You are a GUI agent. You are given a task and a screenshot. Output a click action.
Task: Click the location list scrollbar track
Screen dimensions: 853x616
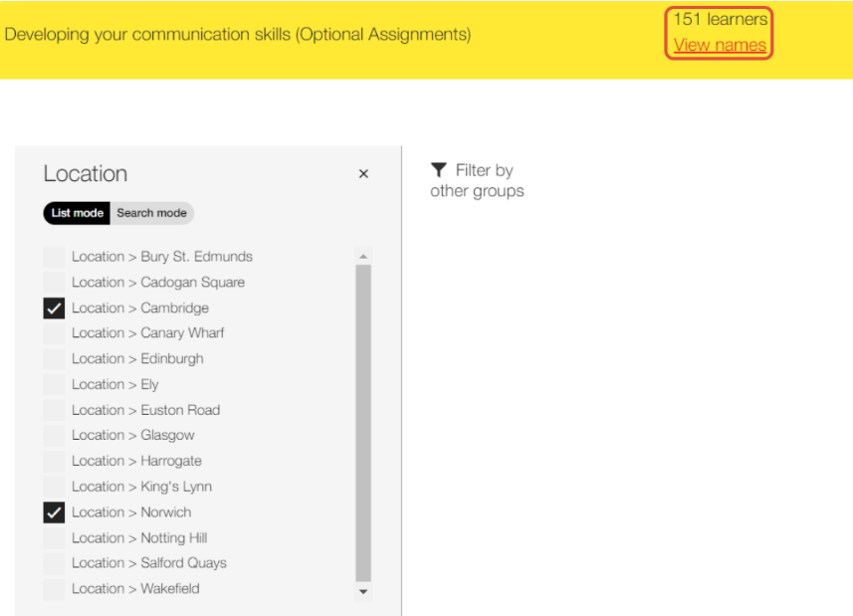point(363,423)
